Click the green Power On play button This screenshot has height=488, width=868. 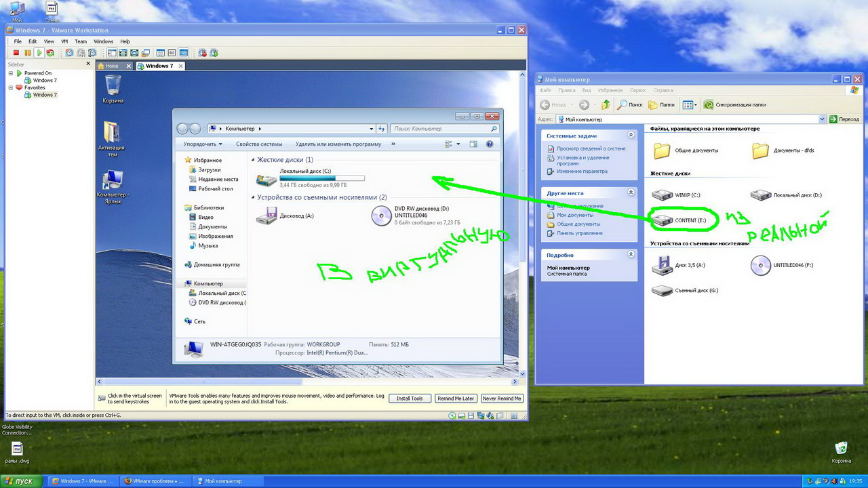(x=39, y=53)
